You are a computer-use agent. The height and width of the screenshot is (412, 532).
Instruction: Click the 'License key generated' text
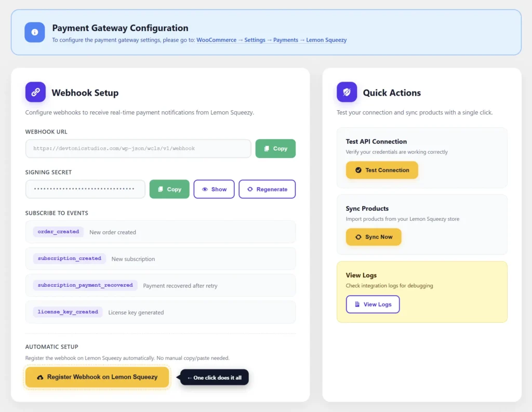[x=136, y=313]
